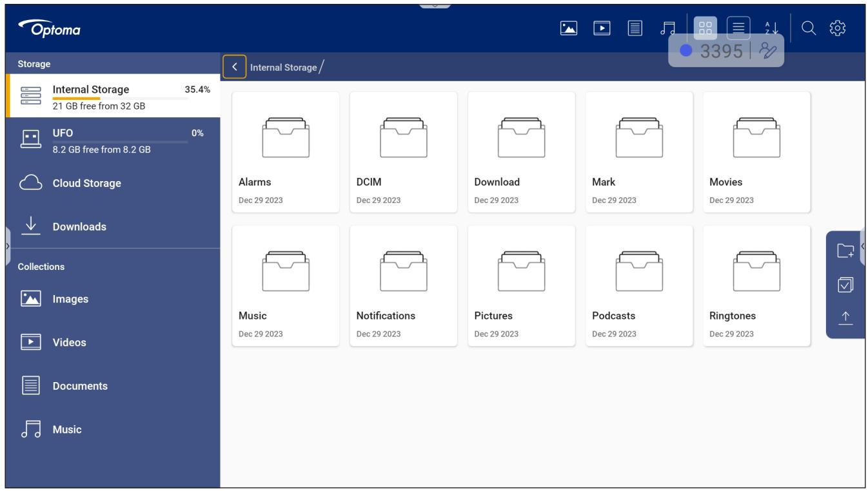Switch to grid view
The height and width of the screenshot is (491, 868).
[x=705, y=28]
